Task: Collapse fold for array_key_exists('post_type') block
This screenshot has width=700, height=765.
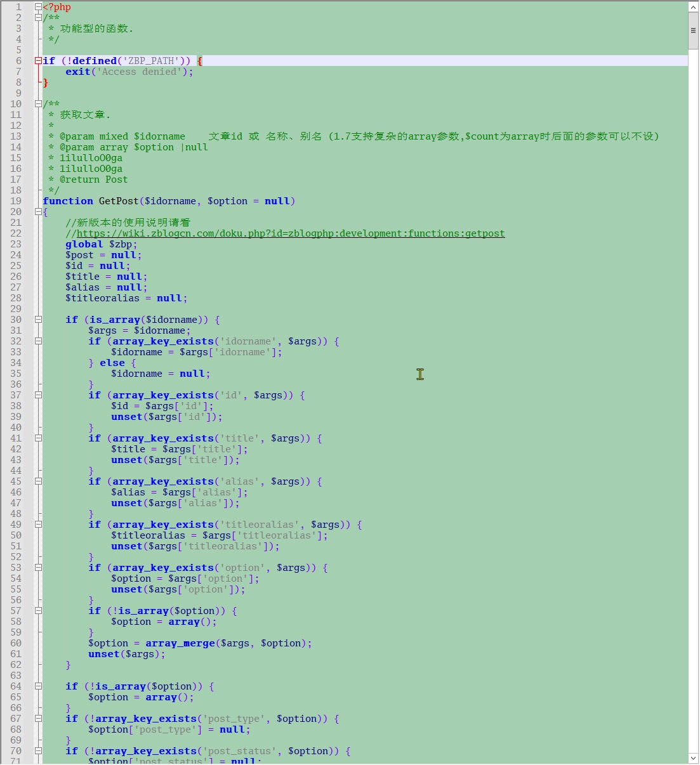Action: point(38,719)
